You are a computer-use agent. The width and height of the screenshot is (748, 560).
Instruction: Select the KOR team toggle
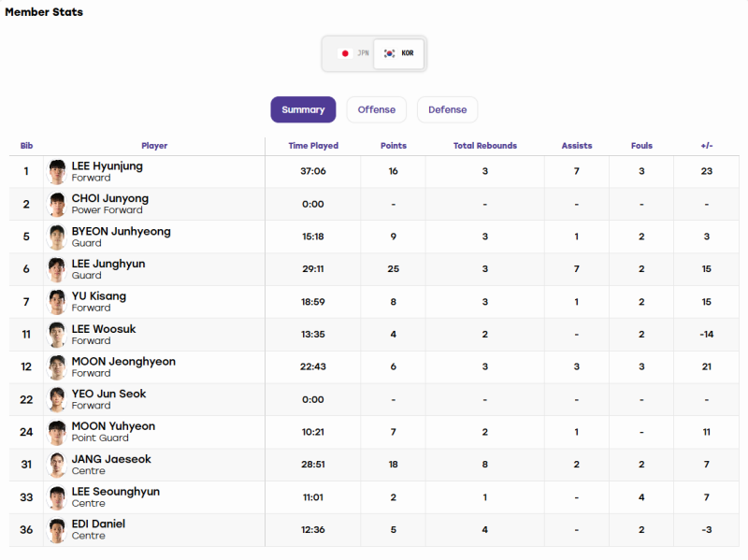pyautogui.click(x=399, y=53)
